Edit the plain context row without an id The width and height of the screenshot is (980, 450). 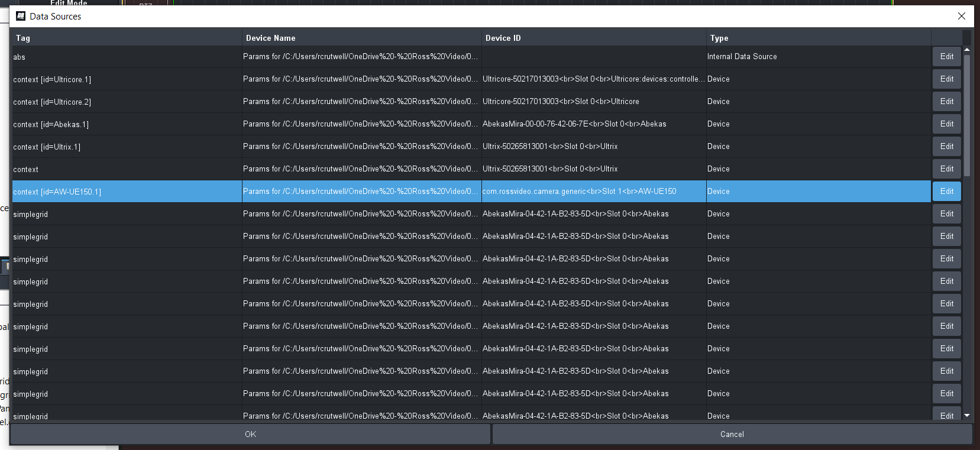tap(947, 169)
